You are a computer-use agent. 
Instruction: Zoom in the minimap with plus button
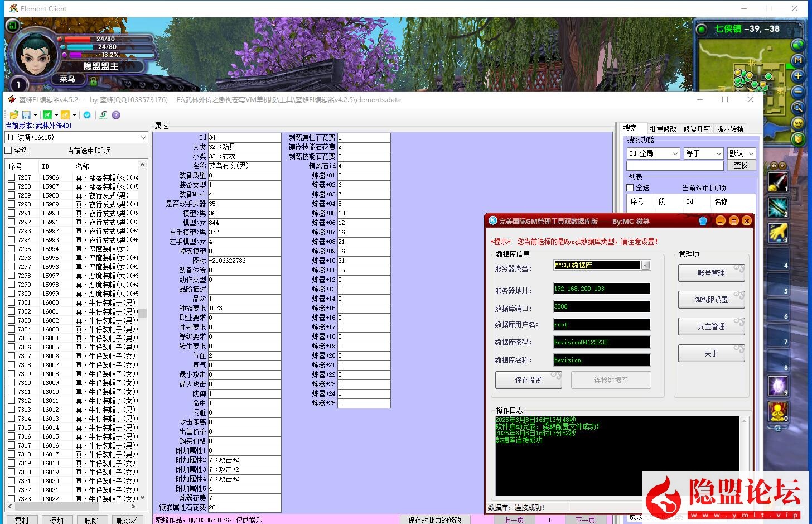[798, 76]
